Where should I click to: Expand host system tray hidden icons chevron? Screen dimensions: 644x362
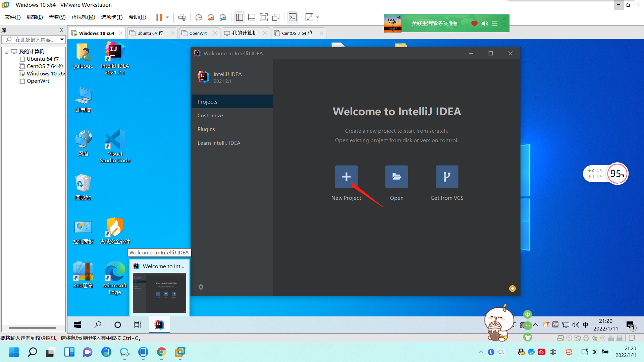click(x=481, y=352)
